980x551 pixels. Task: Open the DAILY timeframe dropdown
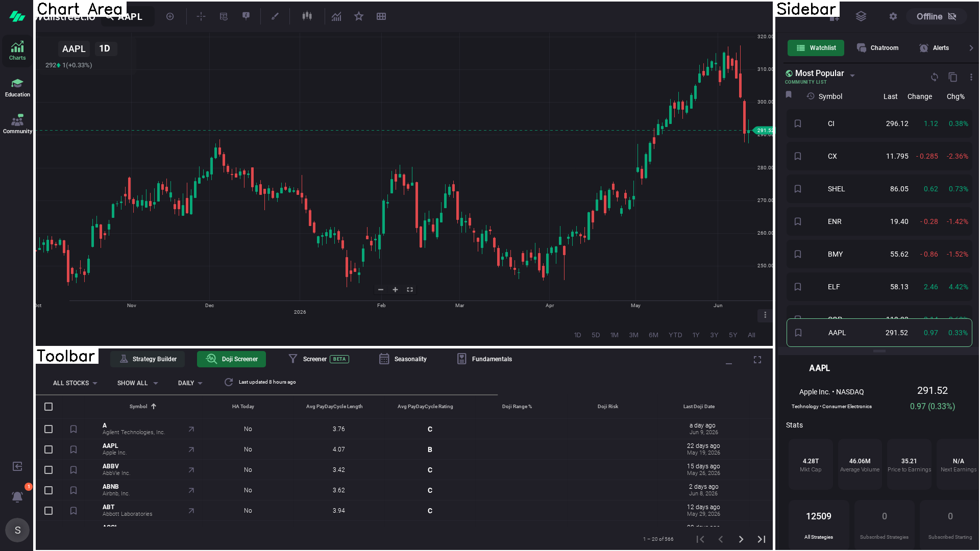click(x=190, y=383)
